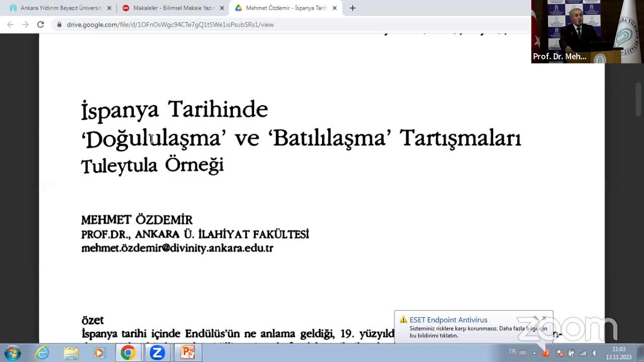Open the media player taskbar icon
This screenshot has height=362, width=644.
[99, 353]
